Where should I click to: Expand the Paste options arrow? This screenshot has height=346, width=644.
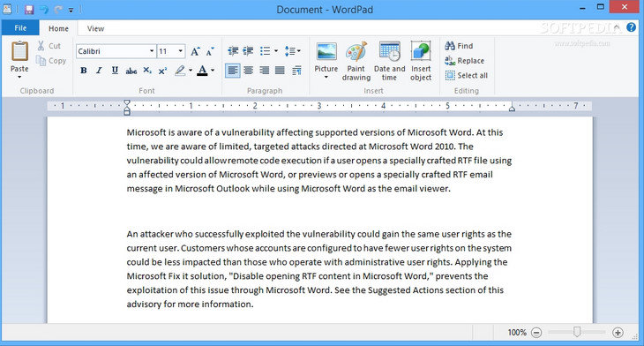(x=19, y=77)
